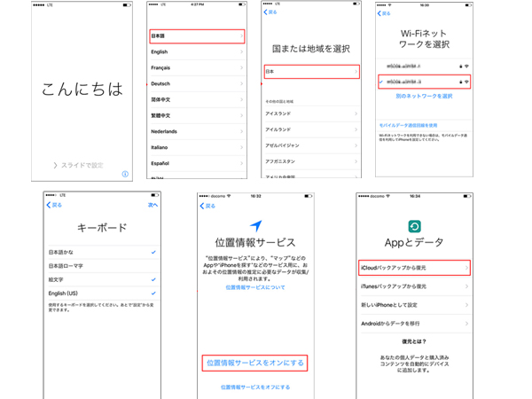Tap battery icon on the Appとデータ screen
The height and width of the screenshot is (399, 532).
pyautogui.click(x=467, y=196)
